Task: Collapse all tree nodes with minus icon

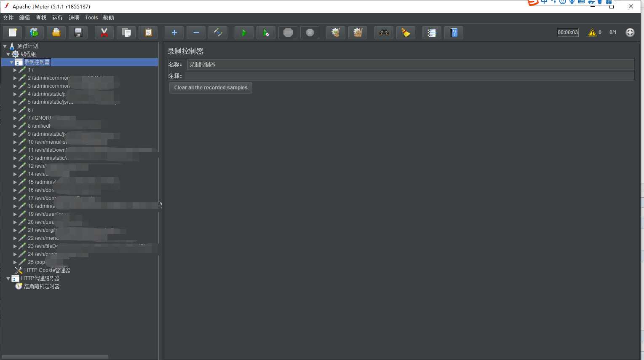Action: [x=196, y=32]
